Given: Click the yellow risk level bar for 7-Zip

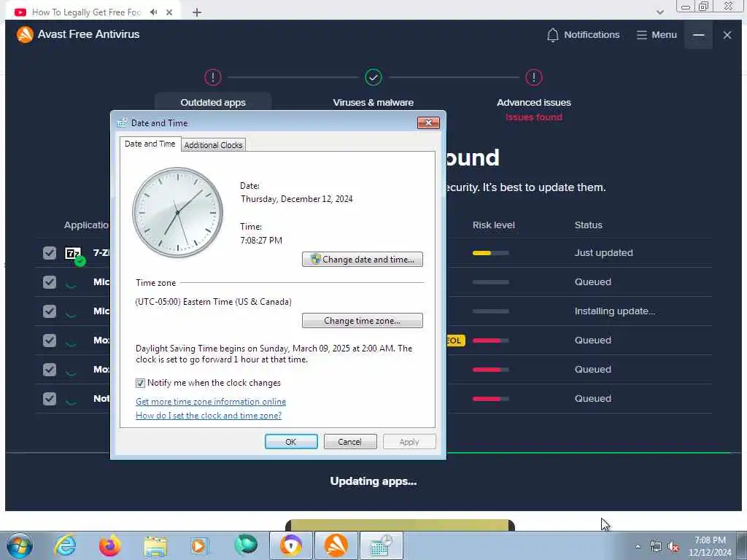Looking at the screenshot, I should (x=491, y=253).
